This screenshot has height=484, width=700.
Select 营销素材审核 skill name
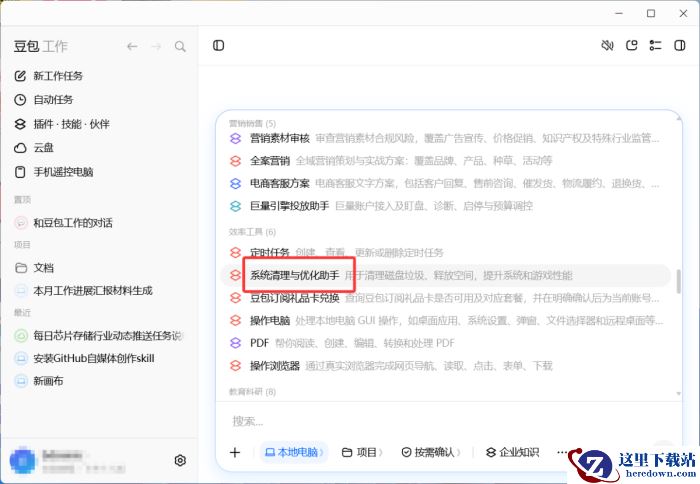[x=279, y=138]
